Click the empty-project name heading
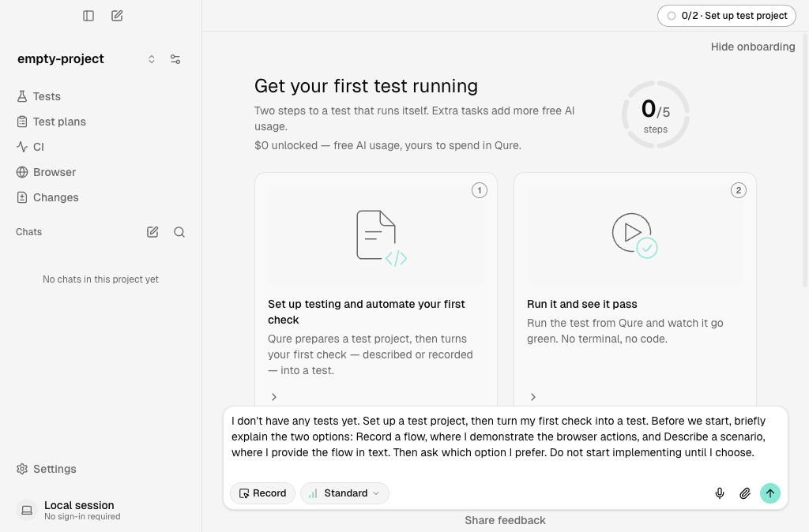 coord(61,59)
